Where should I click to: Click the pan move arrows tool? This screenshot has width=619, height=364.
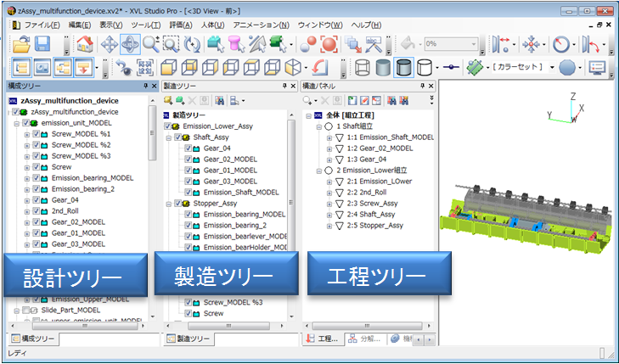(x=110, y=43)
